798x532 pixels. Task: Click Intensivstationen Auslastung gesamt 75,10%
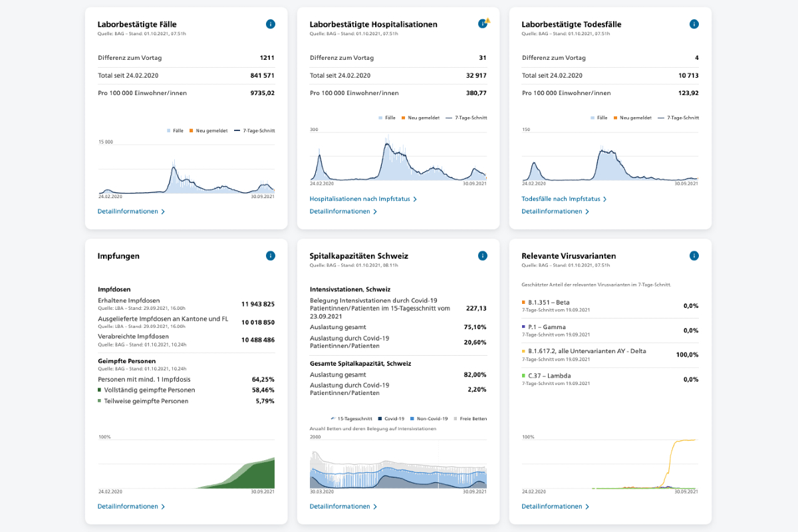point(475,327)
